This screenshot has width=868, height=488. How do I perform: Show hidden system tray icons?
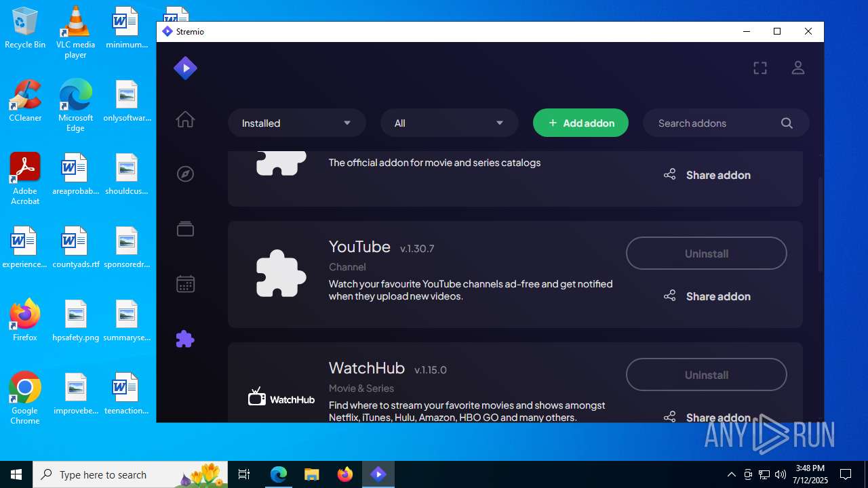pos(731,474)
